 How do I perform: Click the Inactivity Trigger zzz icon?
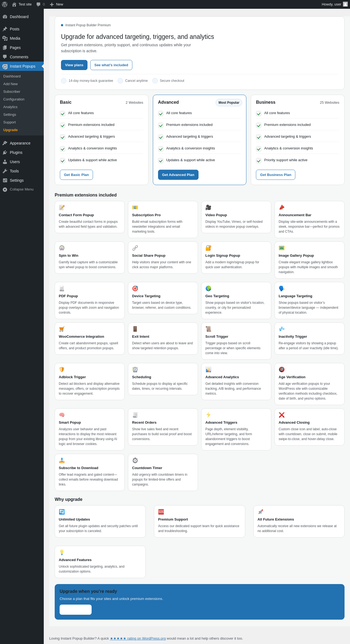[282, 329]
